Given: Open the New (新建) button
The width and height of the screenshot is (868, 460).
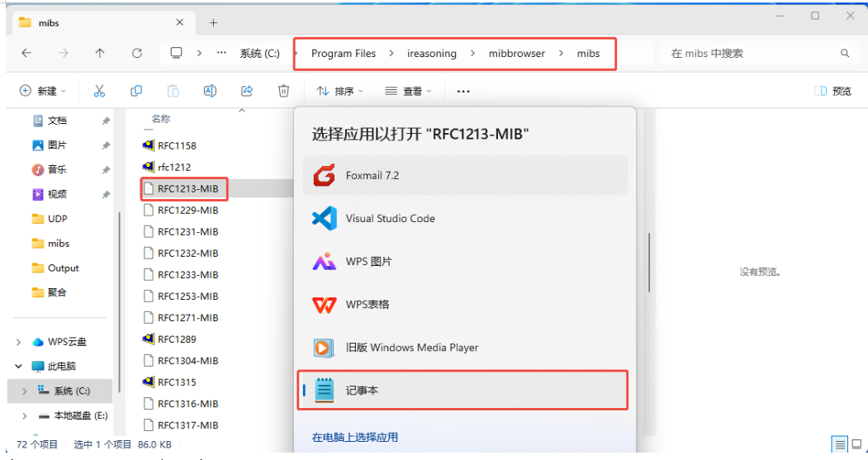Looking at the screenshot, I should 43,91.
